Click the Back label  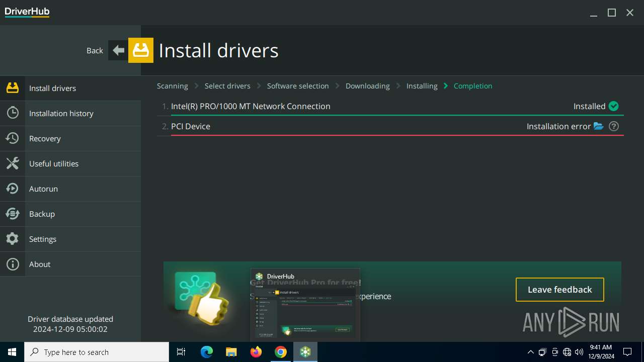95,50
